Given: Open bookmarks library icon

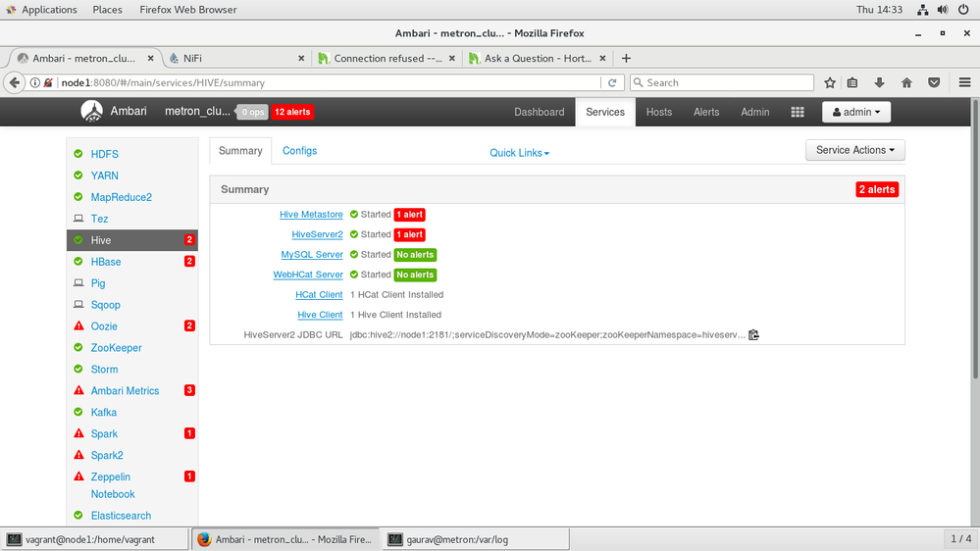Looking at the screenshot, I should click(852, 82).
